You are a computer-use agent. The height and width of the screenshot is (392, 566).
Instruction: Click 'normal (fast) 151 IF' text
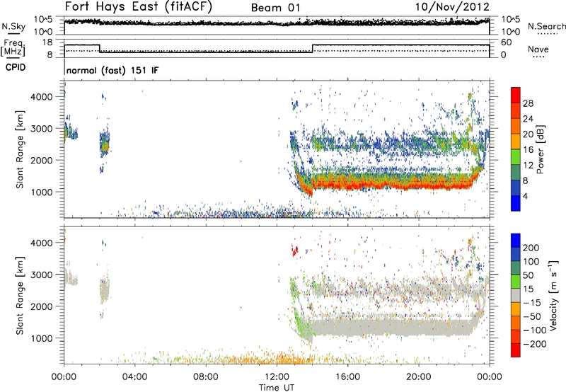tap(112, 70)
